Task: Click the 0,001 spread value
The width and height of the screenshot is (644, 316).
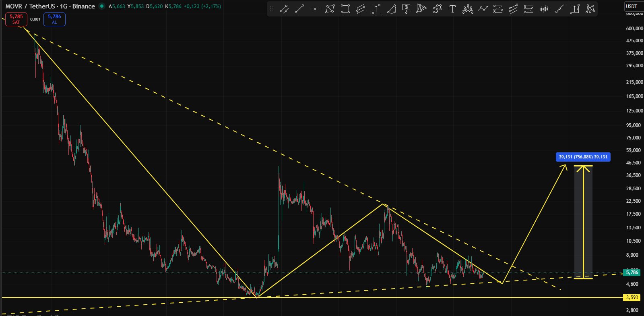Action: tap(35, 19)
